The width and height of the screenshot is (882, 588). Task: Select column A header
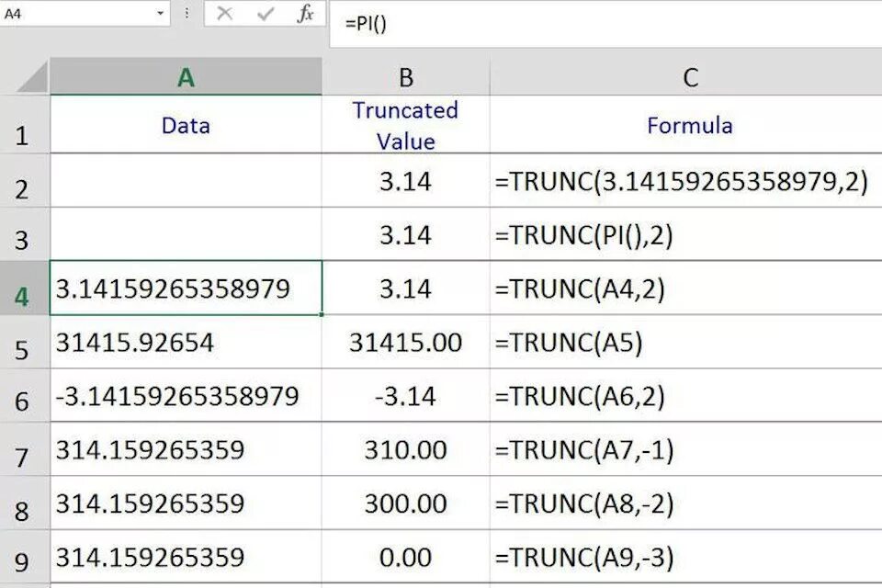(x=186, y=76)
